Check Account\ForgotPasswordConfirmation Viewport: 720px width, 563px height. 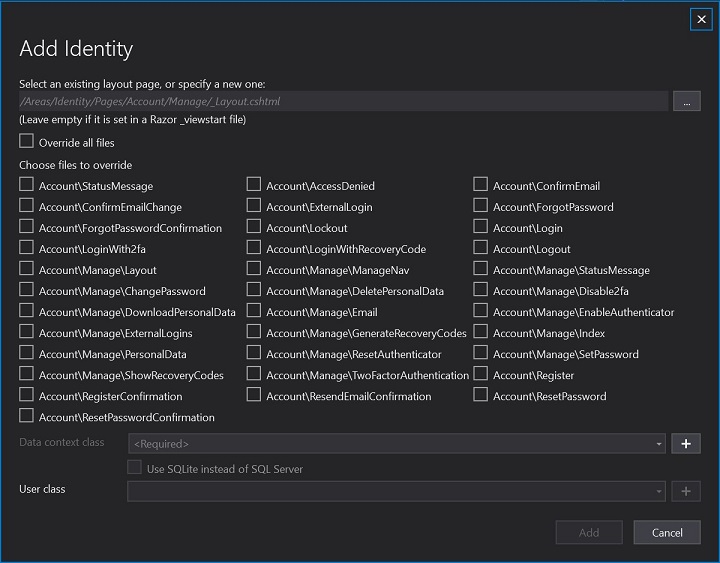tap(27, 226)
